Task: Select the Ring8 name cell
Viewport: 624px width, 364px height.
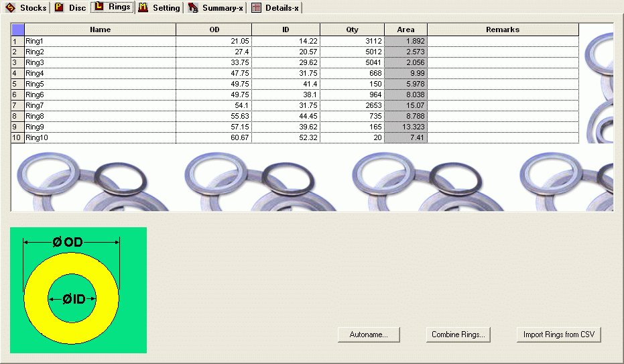Action: coord(101,117)
